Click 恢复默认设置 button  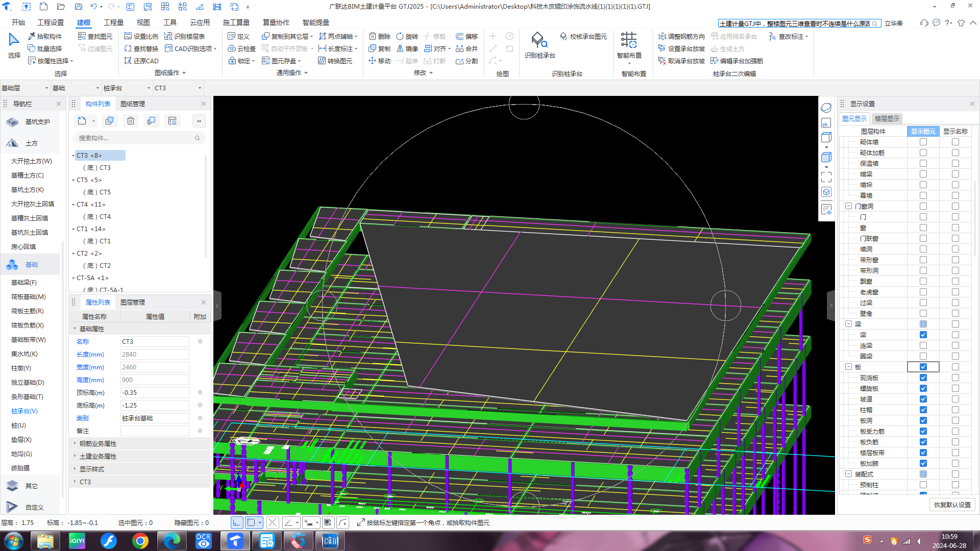coord(952,505)
